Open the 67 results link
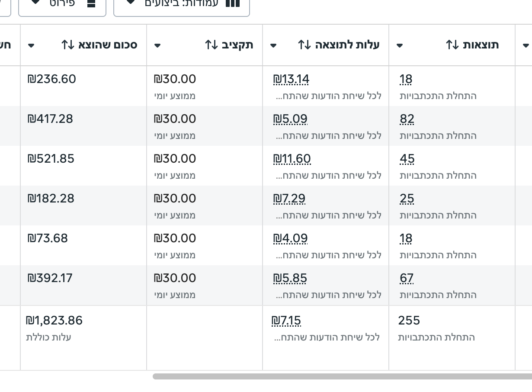 click(x=407, y=278)
